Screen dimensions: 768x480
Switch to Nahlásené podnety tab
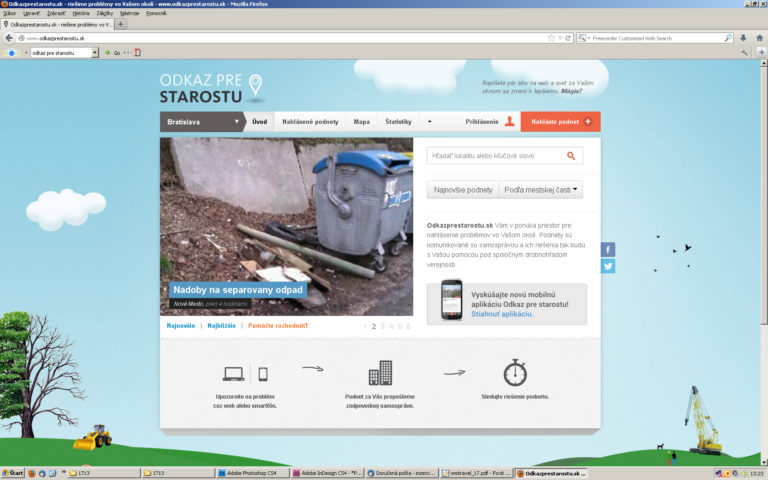point(310,122)
